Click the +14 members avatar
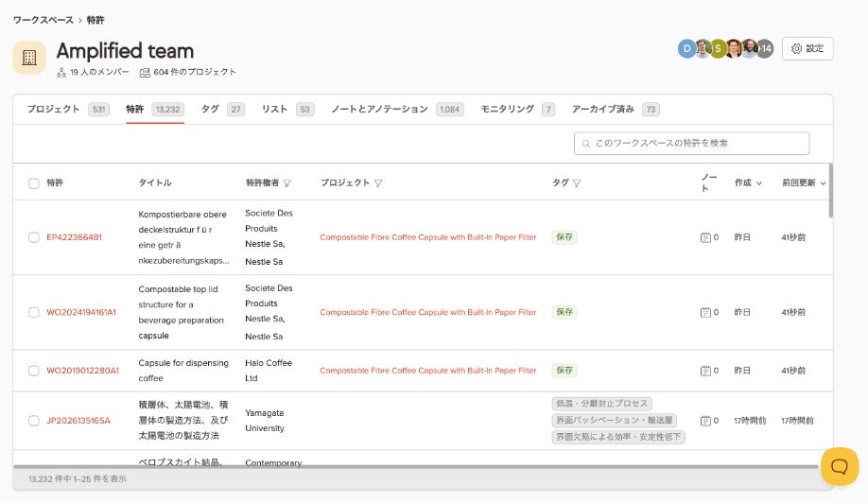This screenshot has height=503, width=868. 765,49
